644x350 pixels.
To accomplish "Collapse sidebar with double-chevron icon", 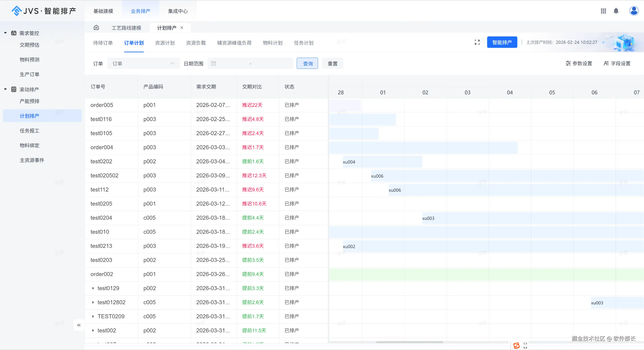I will [x=79, y=325].
